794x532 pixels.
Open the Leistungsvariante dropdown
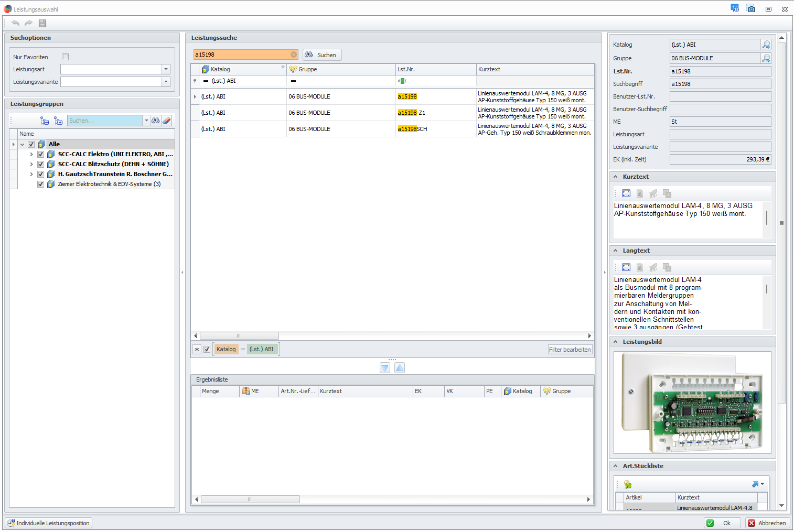[x=166, y=82]
